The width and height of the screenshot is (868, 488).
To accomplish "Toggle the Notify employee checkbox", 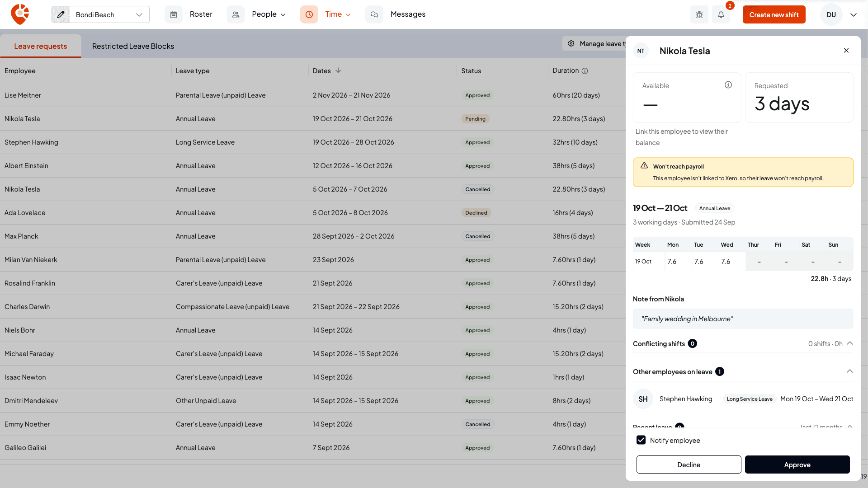I will pyautogui.click(x=641, y=440).
